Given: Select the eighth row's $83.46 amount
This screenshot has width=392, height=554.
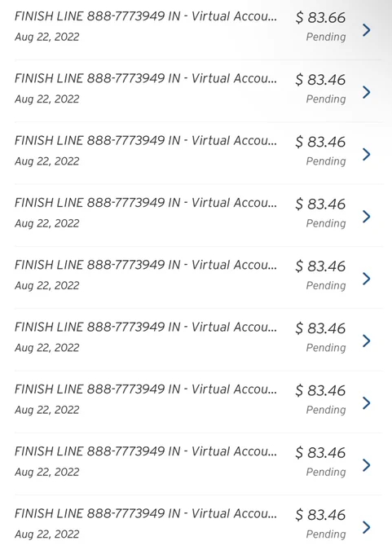Looking at the screenshot, I should coord(320,453).
